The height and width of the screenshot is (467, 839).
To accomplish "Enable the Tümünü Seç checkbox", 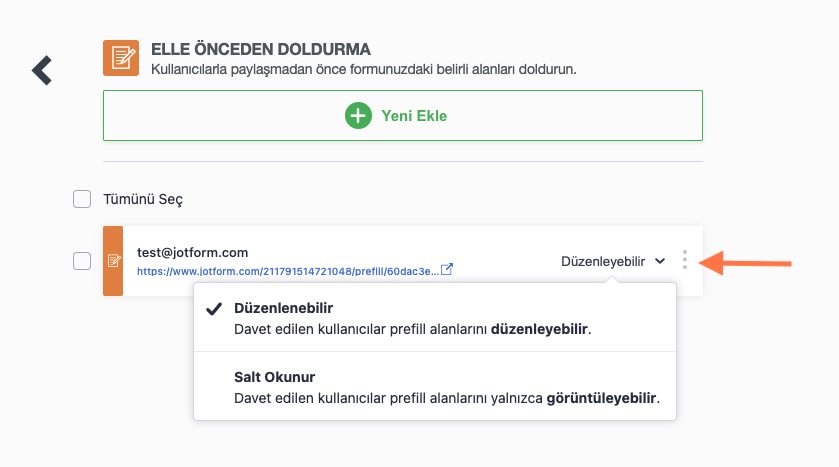I will [x=82, y=199].
